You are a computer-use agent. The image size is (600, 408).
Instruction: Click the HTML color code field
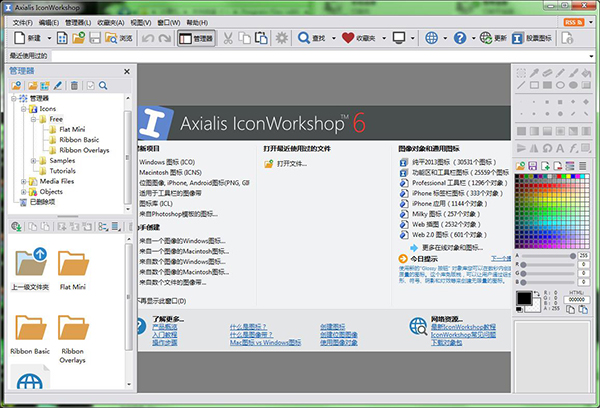click(x=577, y=300)
